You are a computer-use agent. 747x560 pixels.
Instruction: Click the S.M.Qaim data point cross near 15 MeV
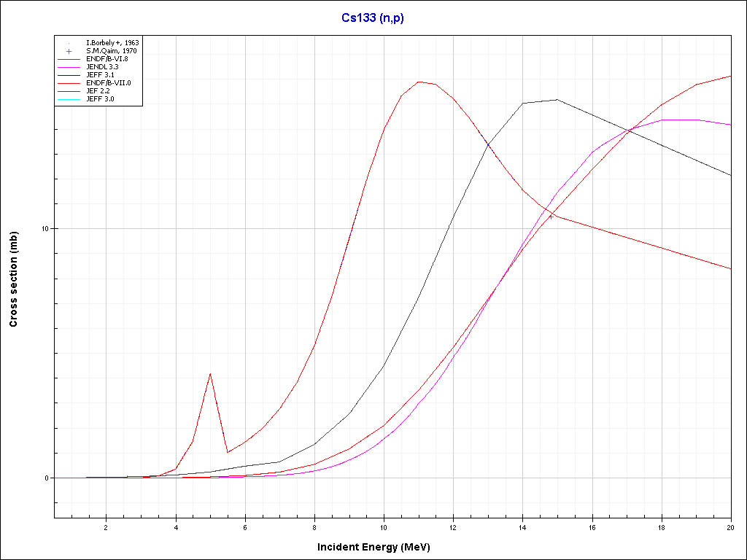[551, 217]
